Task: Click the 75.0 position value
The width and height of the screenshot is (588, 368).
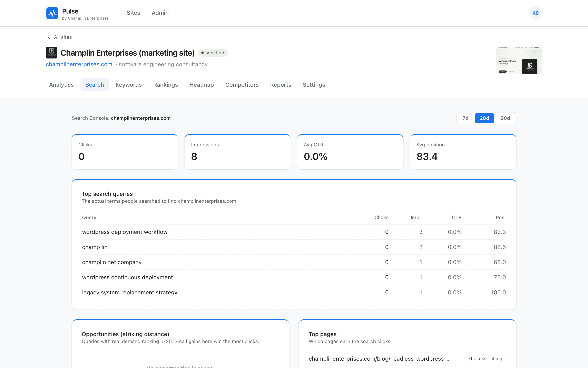Action: click(500, 277)
